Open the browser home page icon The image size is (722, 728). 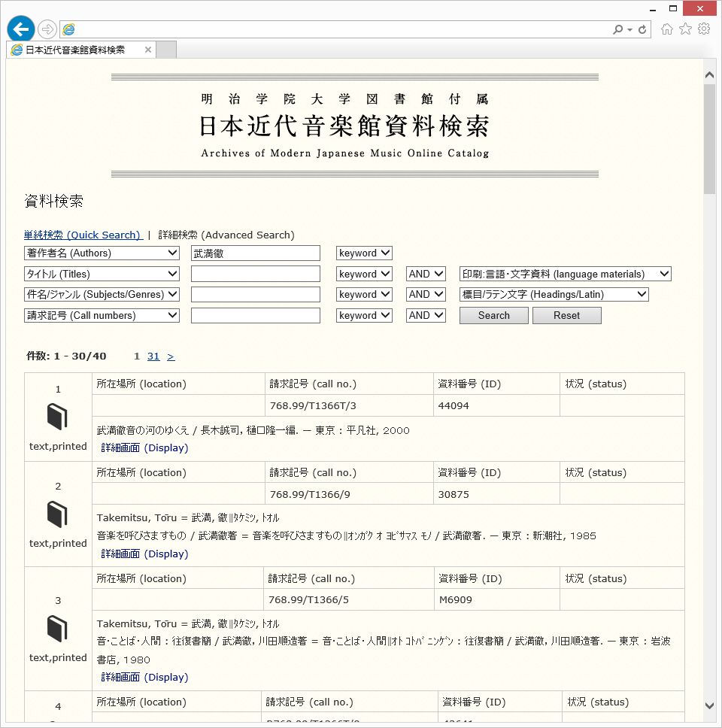[666, 29]
